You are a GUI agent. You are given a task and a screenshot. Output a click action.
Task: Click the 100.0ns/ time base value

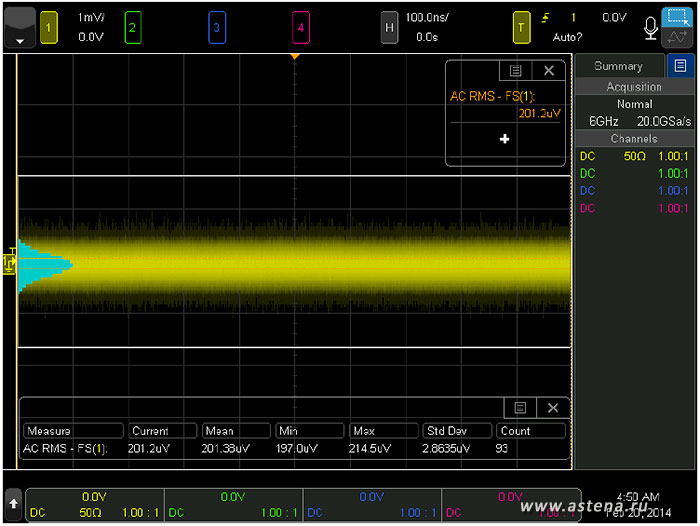point(427,17)
